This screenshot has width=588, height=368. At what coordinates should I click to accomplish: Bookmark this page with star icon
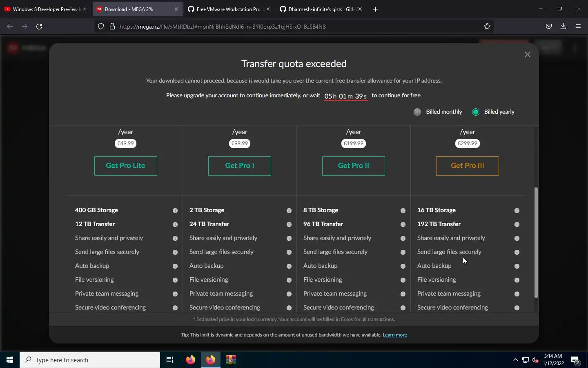tap(487, 26)
